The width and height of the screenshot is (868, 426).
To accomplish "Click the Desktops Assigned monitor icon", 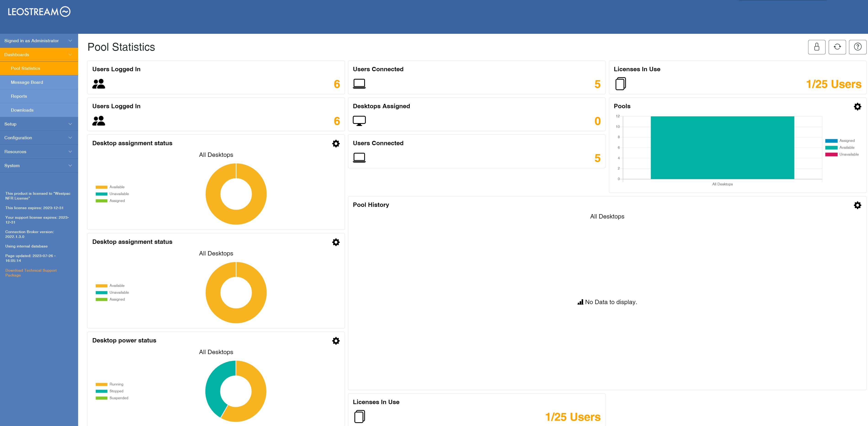I will (359, 121).
